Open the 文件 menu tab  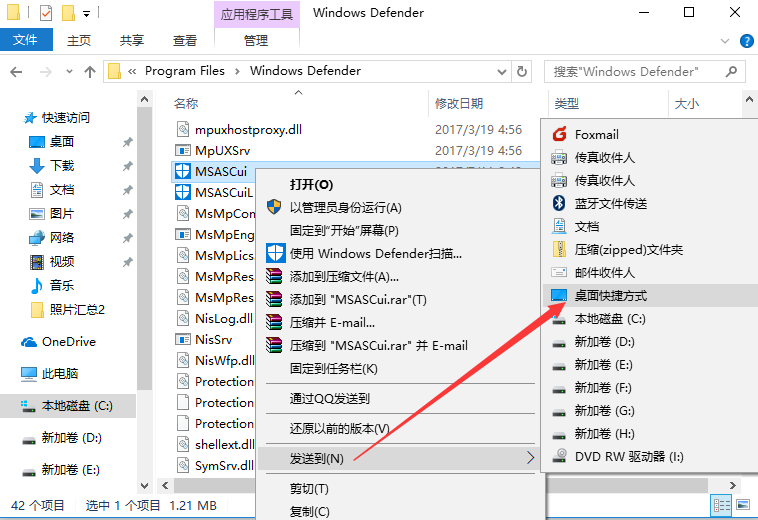pos(26,40)
